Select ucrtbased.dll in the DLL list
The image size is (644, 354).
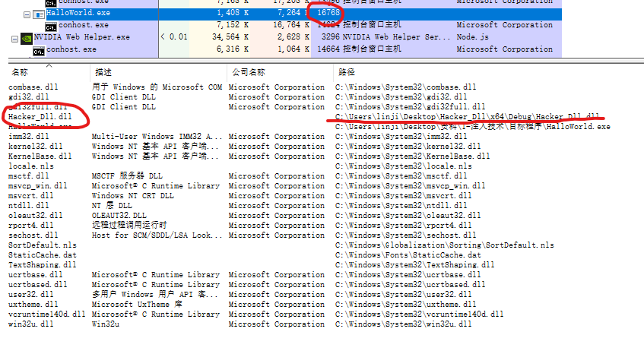[38, 284]
